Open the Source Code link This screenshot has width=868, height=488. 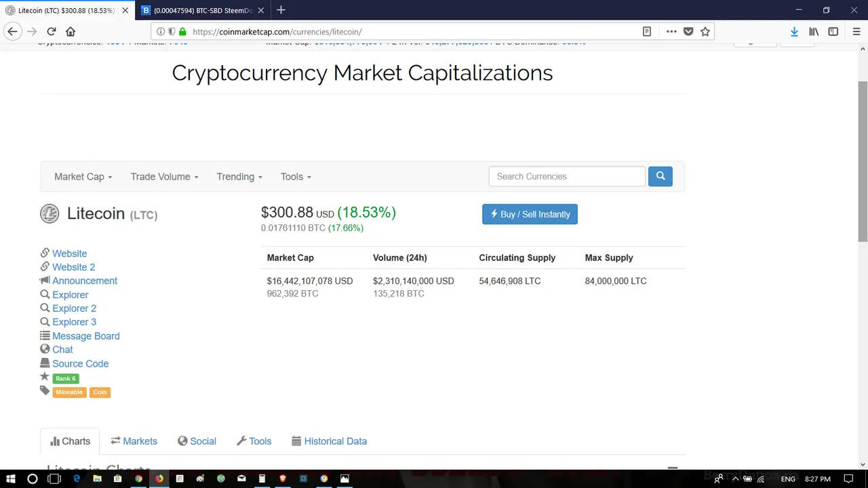(80, 364)
